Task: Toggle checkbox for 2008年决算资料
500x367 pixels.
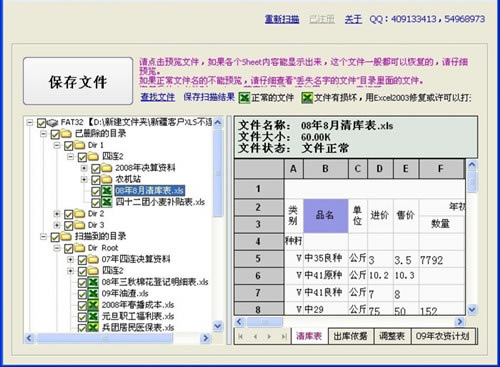Action: [x=96, y=168]
